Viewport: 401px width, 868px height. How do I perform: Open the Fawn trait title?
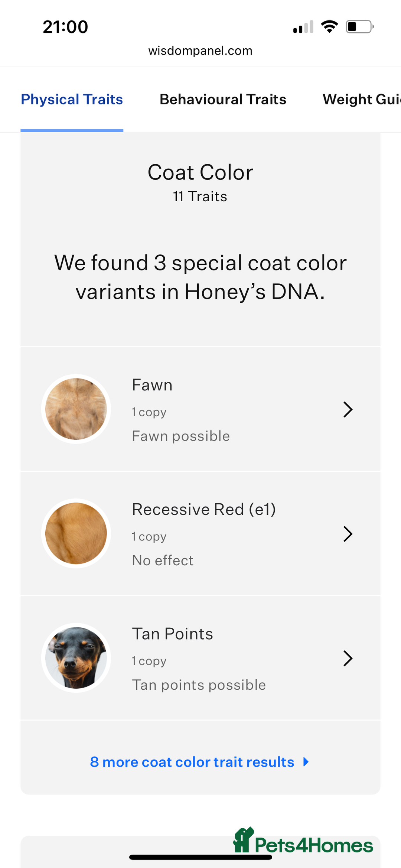152,385
